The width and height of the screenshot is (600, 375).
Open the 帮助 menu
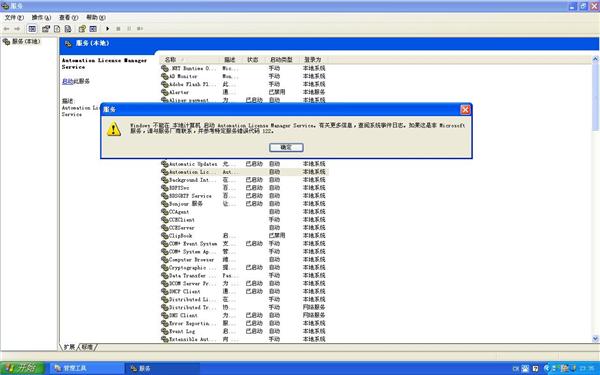96,18
